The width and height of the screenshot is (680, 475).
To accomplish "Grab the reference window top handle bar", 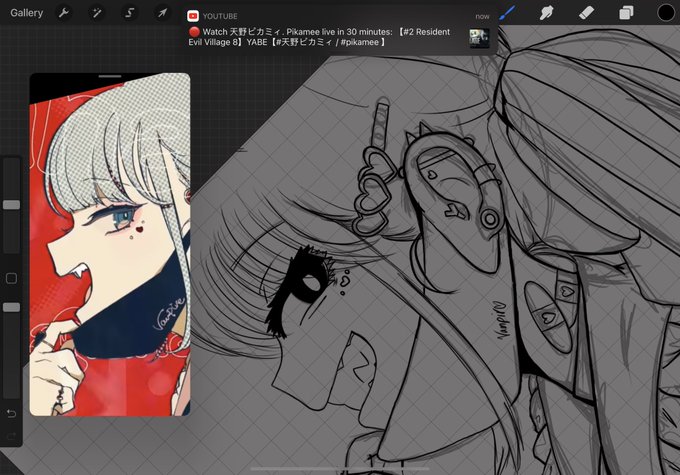I will (110, 76).
